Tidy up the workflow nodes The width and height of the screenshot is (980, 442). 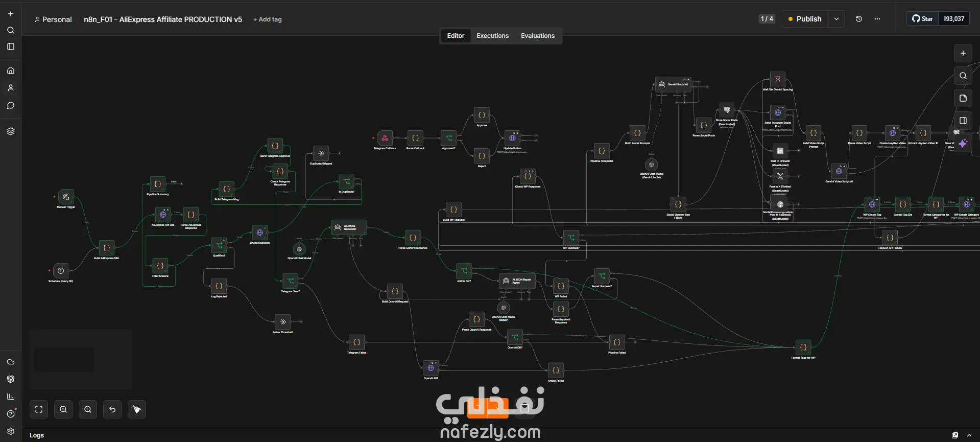137,409
